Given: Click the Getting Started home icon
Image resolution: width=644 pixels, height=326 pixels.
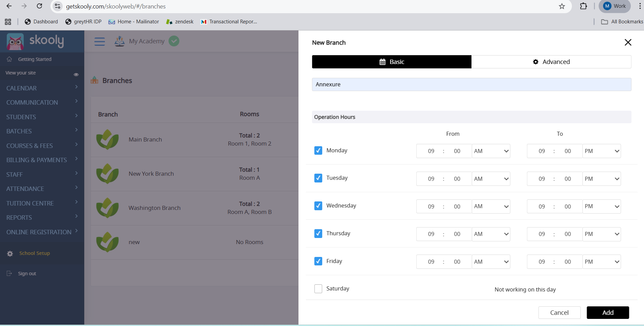Looking at the screenshot, I should point(9,59).
